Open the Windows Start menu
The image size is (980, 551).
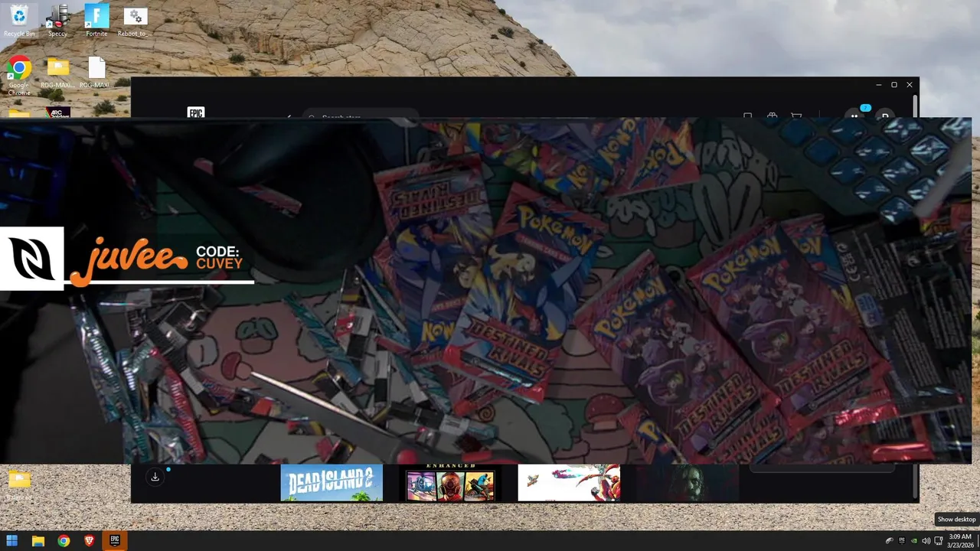(x=12, y=541)
